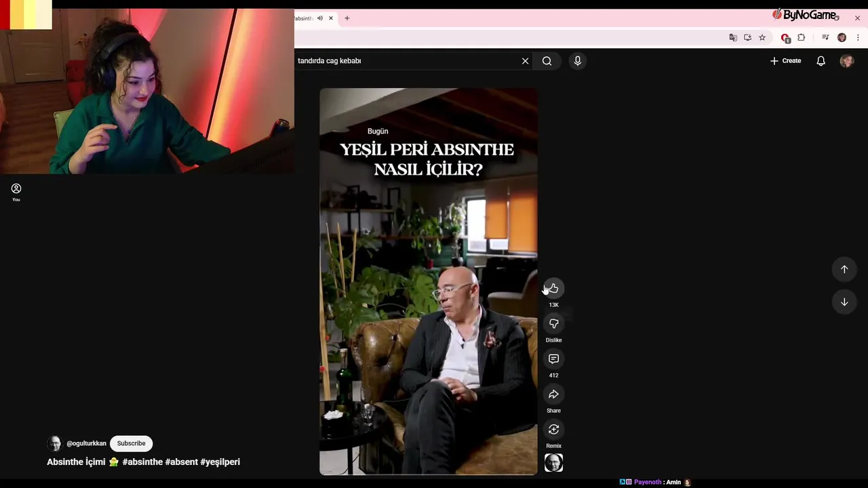
Task: Open the You sidebar item
Action: 16,192
